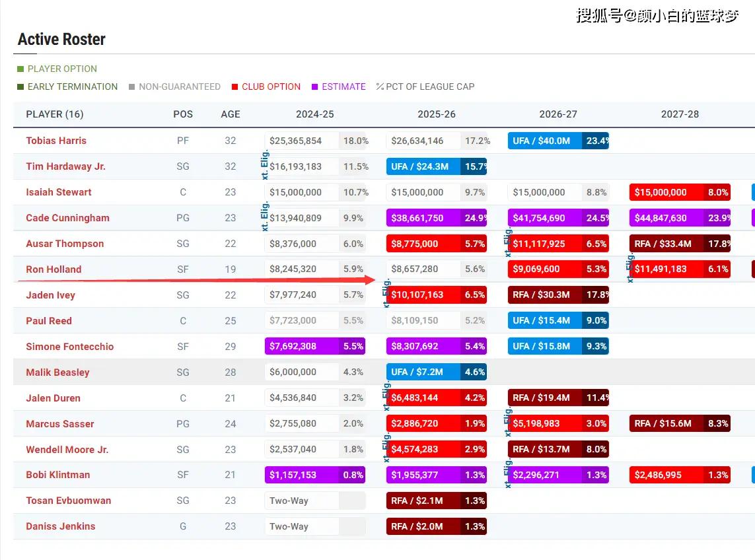The image size is (755, 560).
Task: Click the red Club Option legend square
Action: pyautogui.click(x=234, y=87)
